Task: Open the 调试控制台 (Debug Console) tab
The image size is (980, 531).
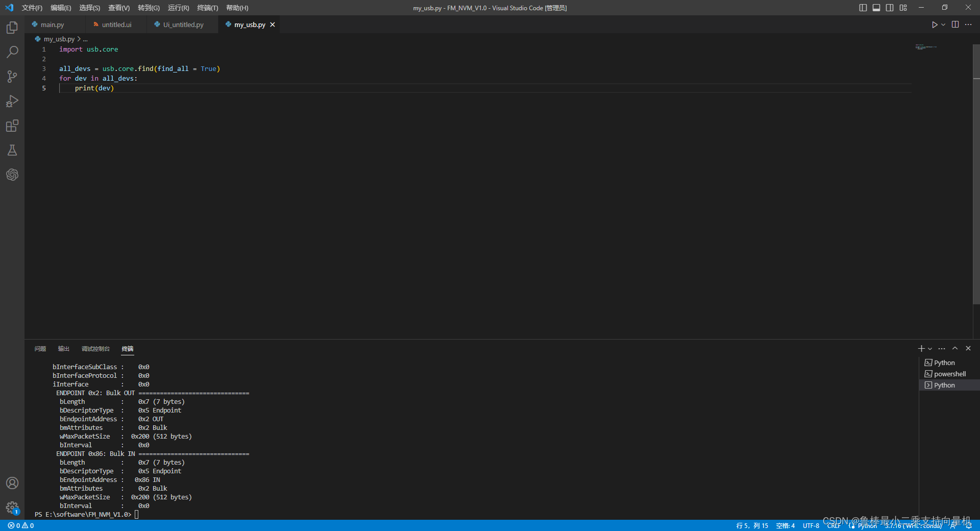Action: click(x=95, y=349)
